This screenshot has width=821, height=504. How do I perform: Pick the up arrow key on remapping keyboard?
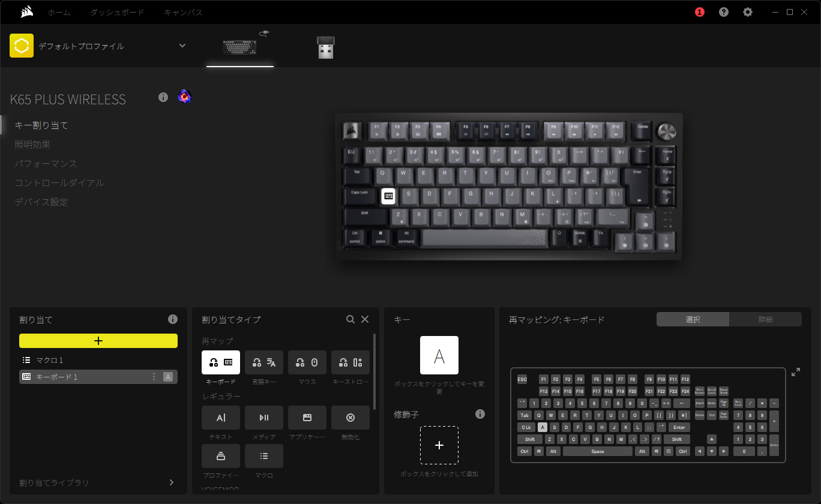tap(712, 439)
